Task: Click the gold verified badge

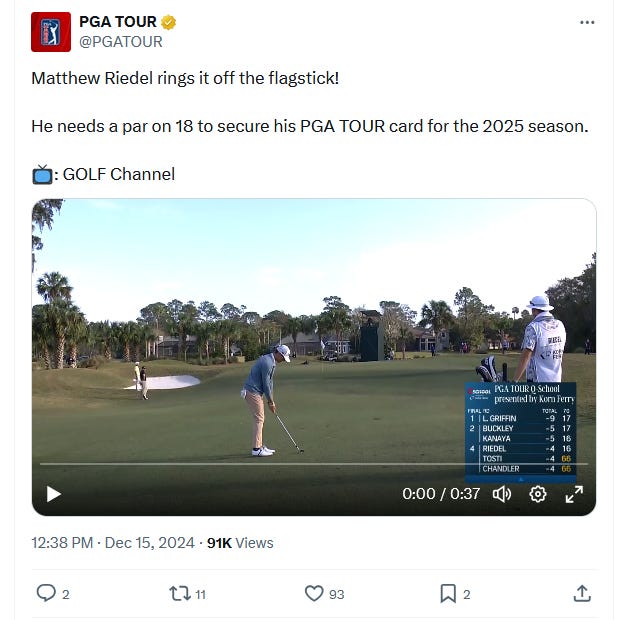Action: point(168,22)
